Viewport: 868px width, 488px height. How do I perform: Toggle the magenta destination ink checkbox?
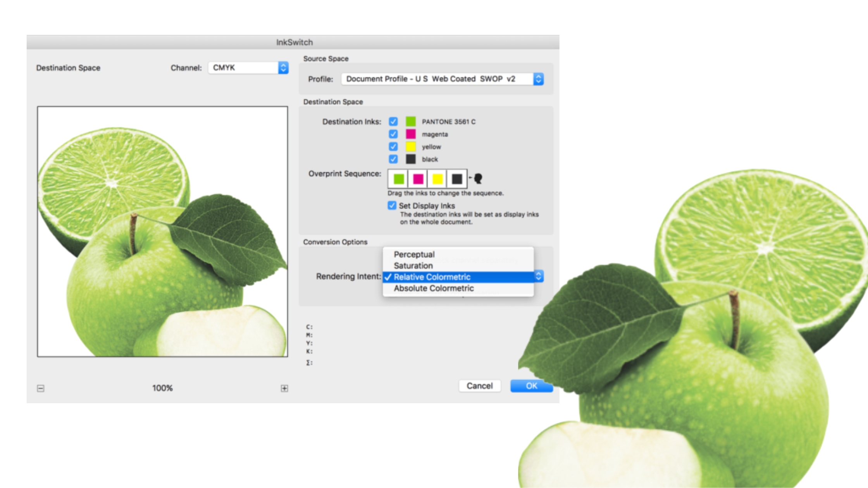(393, 134)
